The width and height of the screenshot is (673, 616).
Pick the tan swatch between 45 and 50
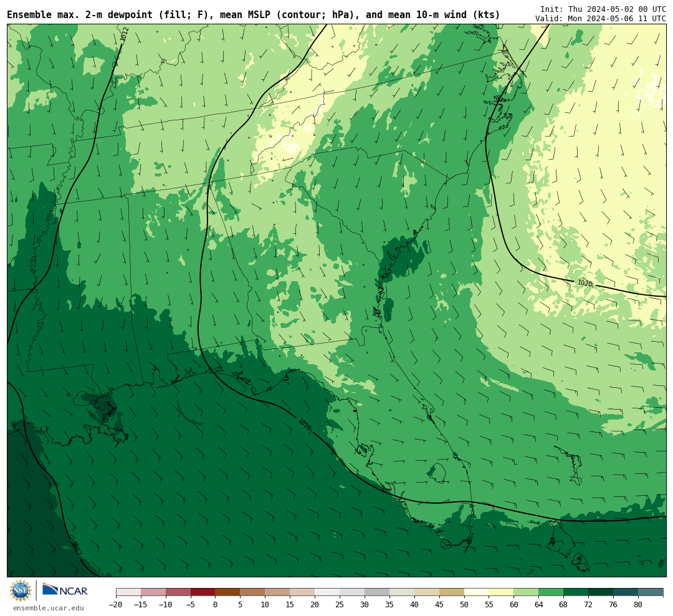452,592
